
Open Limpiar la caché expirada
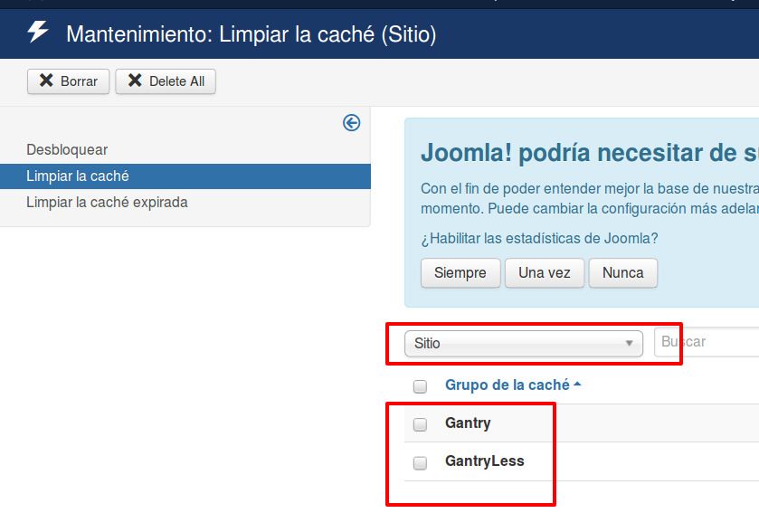tap(107, 203)
